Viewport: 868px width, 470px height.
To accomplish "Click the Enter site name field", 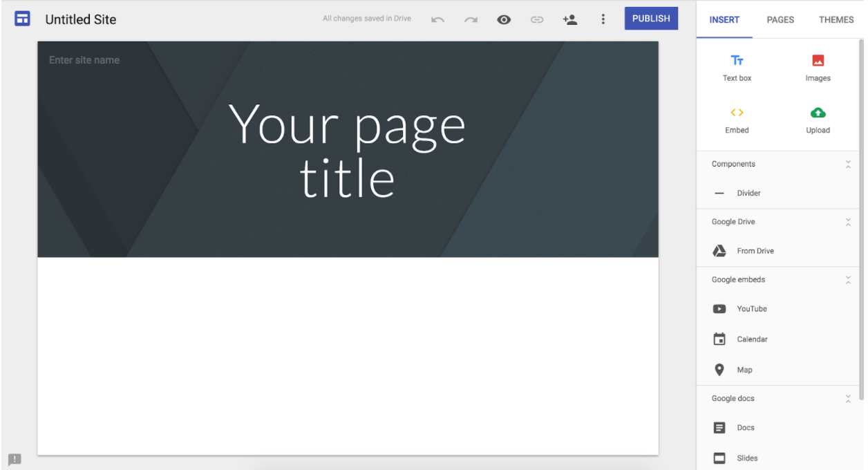I will pos(84,60).
